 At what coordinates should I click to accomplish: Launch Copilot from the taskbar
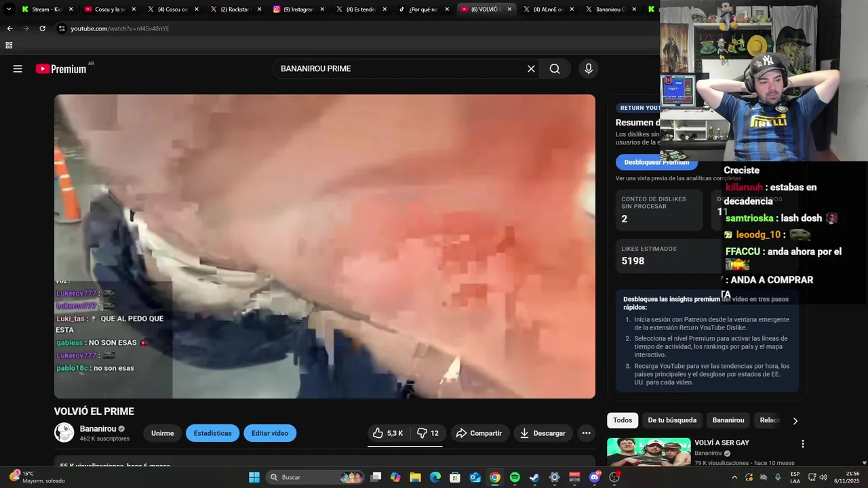[x=396, y=477]
